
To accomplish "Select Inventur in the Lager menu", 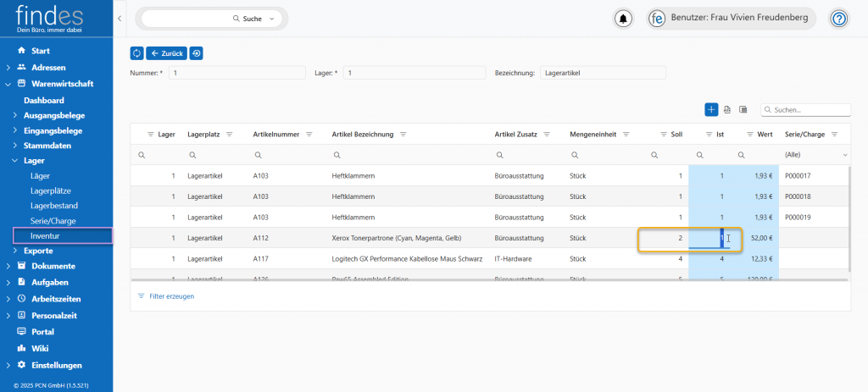I will tap(45, 235).
